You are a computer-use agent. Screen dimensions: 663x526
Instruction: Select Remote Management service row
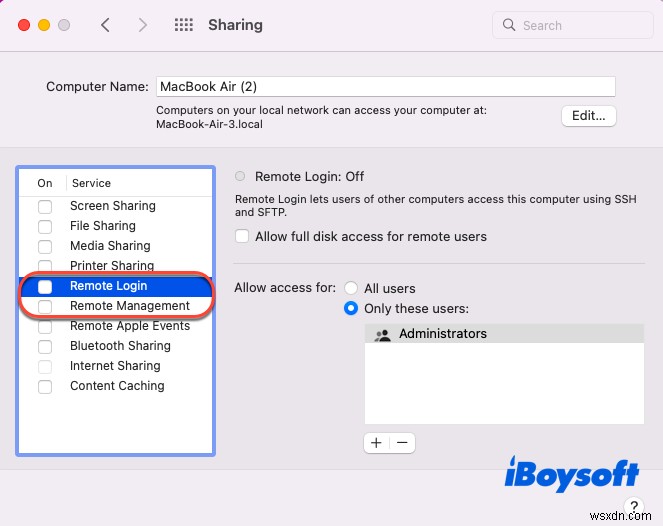[x=115, y=306]
